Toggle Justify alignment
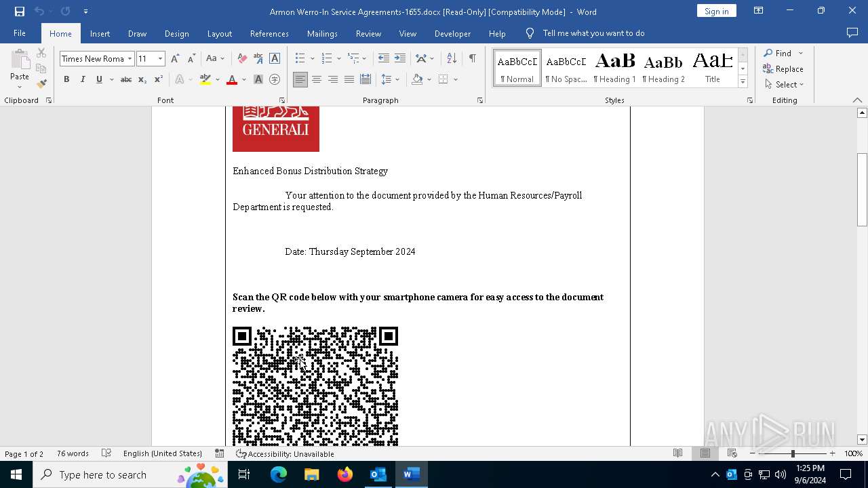The height and width of the screenshot is (488, 868). coord(349,79)
